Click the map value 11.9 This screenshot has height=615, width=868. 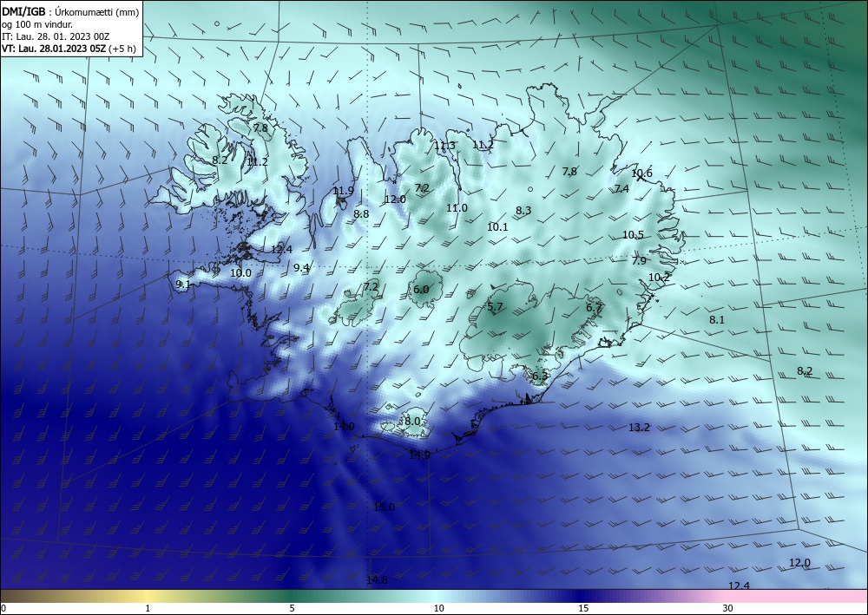pyautogui.click(x=343, y=191)
